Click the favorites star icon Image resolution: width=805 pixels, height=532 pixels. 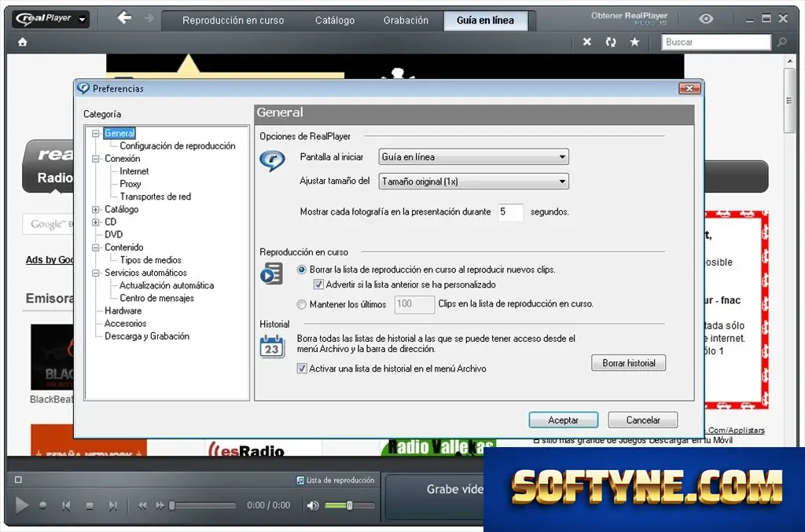click(634, 42)
